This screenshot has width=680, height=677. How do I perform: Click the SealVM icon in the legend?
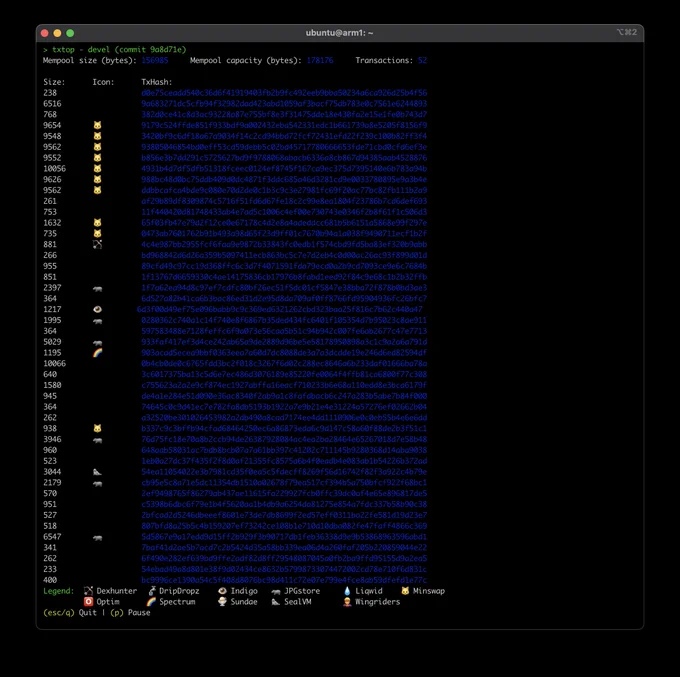pyautogui.click(x=276, y=602)
